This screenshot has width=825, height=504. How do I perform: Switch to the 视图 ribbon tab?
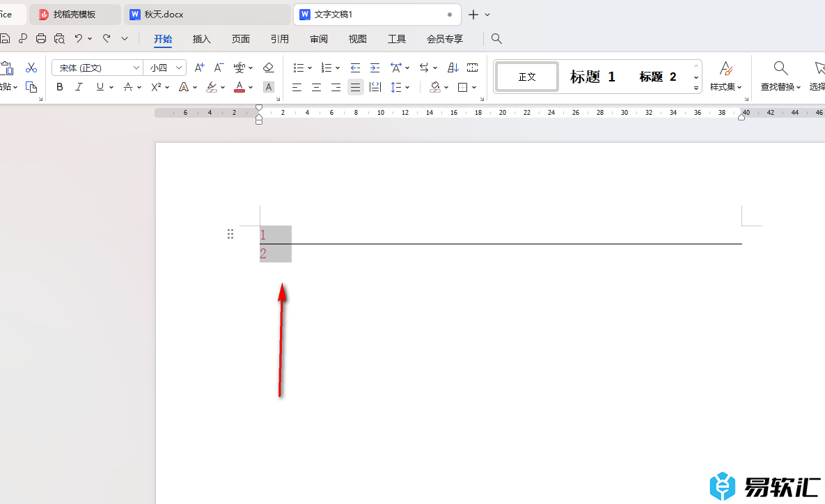(357, 39)
